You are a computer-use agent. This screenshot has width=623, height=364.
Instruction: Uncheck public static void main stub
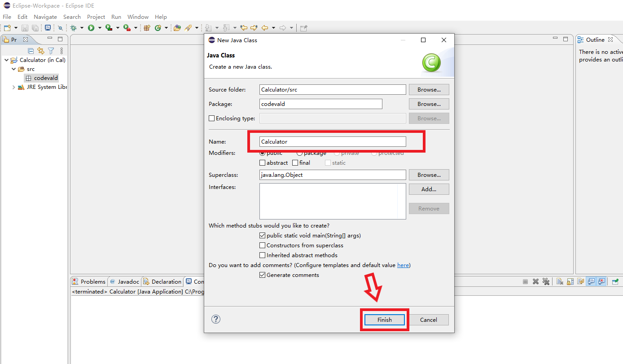(x=263, y=236)
